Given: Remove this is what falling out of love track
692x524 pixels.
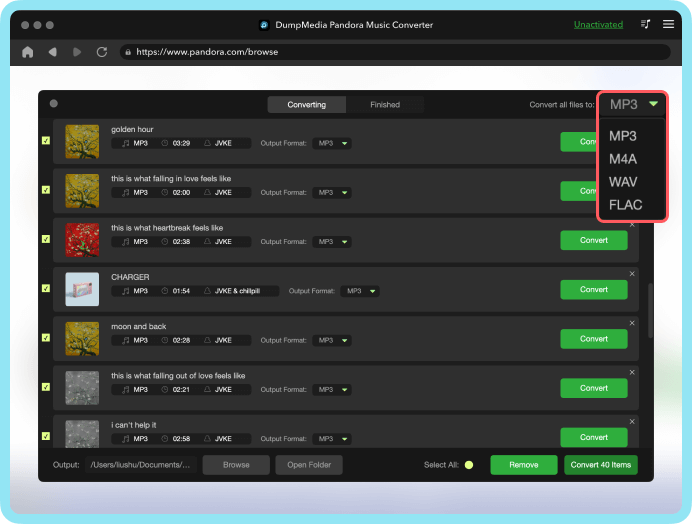Looking at the screenshot, I should click(x=632, y=373).
